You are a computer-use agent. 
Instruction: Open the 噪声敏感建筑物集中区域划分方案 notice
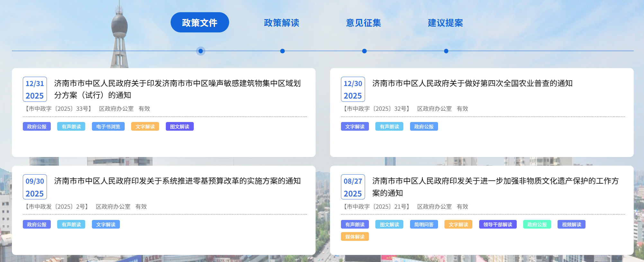pyautogui.click(x=177, y=89)
